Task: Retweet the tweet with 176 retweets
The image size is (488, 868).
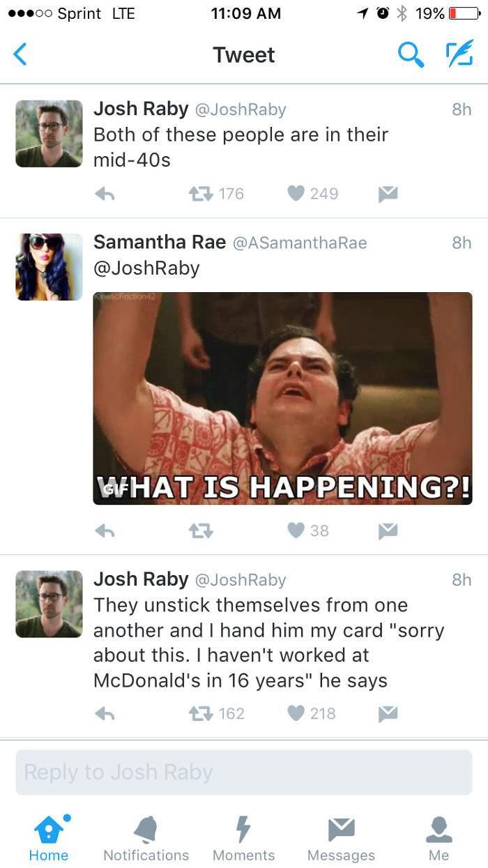Action: (x=200, y=194)
